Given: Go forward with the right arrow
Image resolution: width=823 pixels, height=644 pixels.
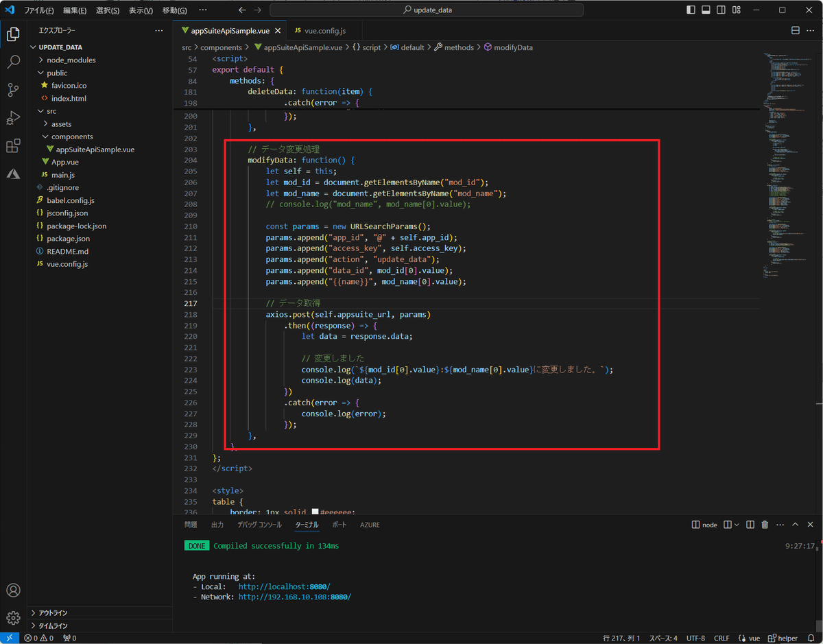Looking at the screenshot, I should click(x=257, y=10).
